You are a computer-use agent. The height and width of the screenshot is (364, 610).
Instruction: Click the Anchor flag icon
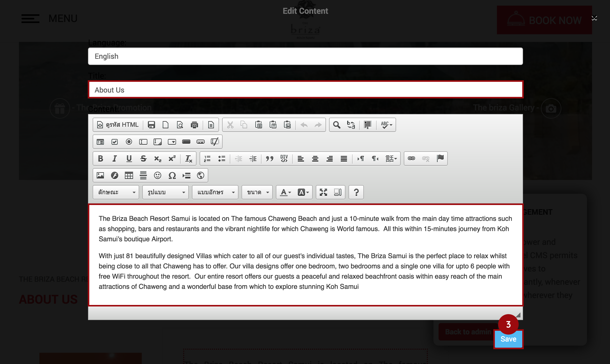pyautogui.click(x=440, y=158)
